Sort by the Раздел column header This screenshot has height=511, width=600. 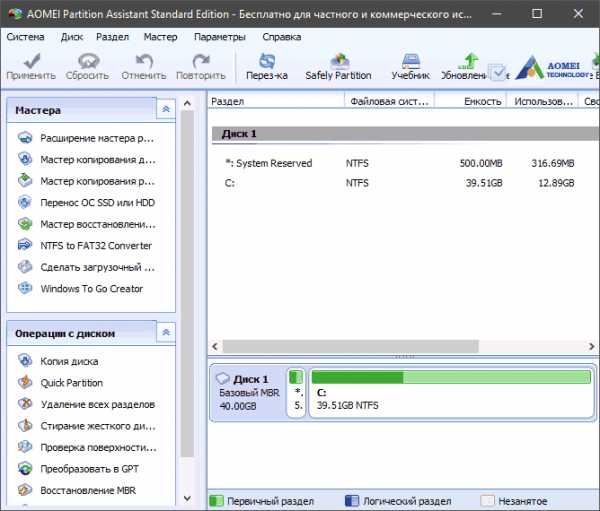(276, 101)
